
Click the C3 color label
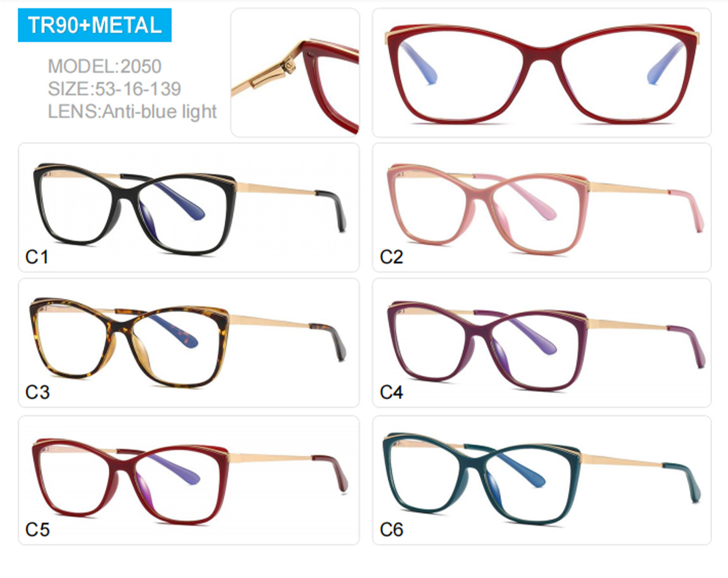pos(37,393)
